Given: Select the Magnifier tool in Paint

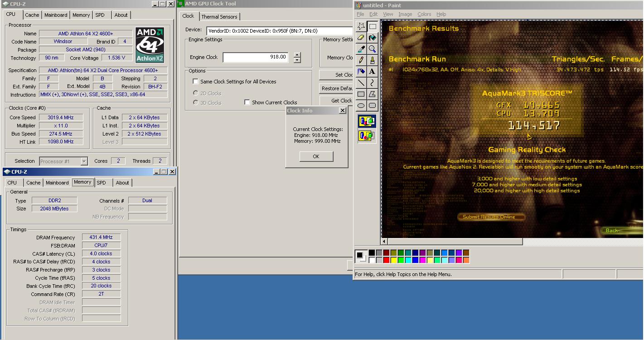Looking at the screenshot, I should pyautogui.click(x=373, y=49).
